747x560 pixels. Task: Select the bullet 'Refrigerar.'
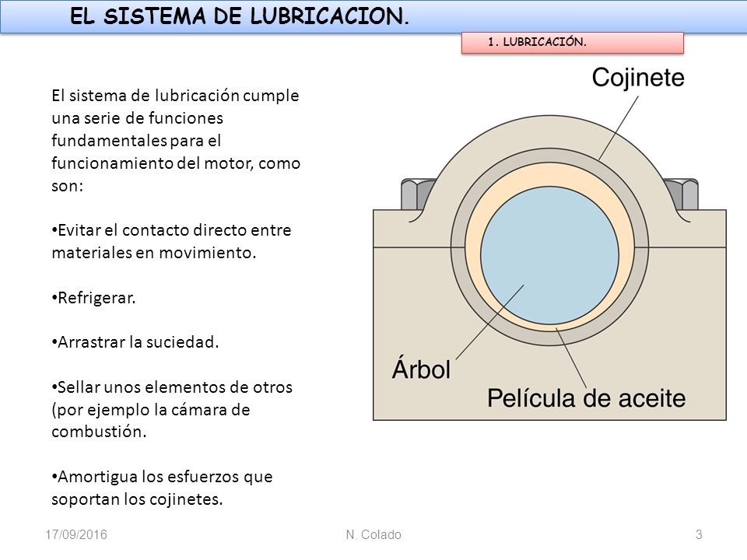[93, 298]
